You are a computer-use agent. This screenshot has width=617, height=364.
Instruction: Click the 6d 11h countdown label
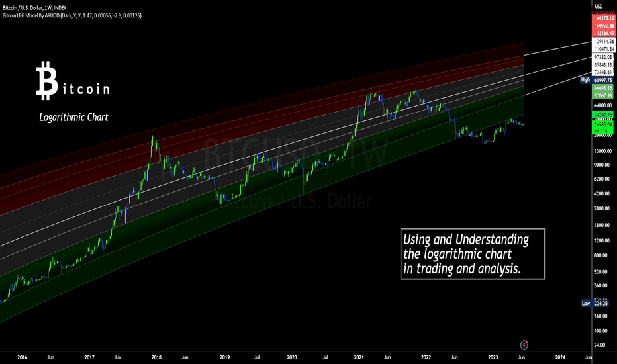click(x=601, y=131)
